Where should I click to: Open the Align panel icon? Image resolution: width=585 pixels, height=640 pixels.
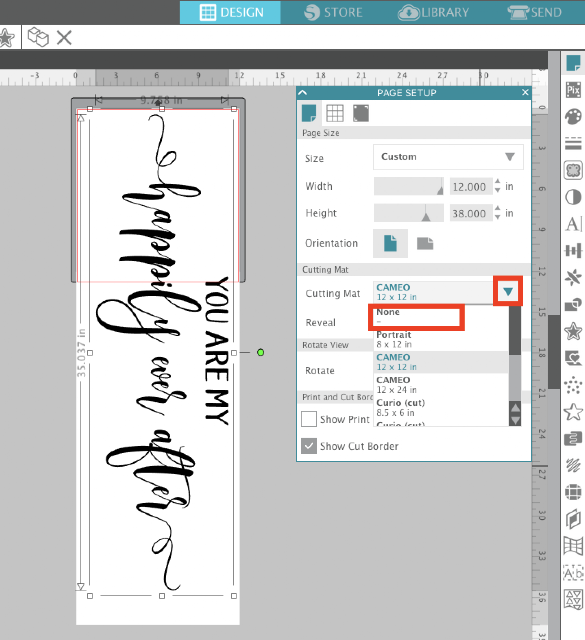pos(573,251)
